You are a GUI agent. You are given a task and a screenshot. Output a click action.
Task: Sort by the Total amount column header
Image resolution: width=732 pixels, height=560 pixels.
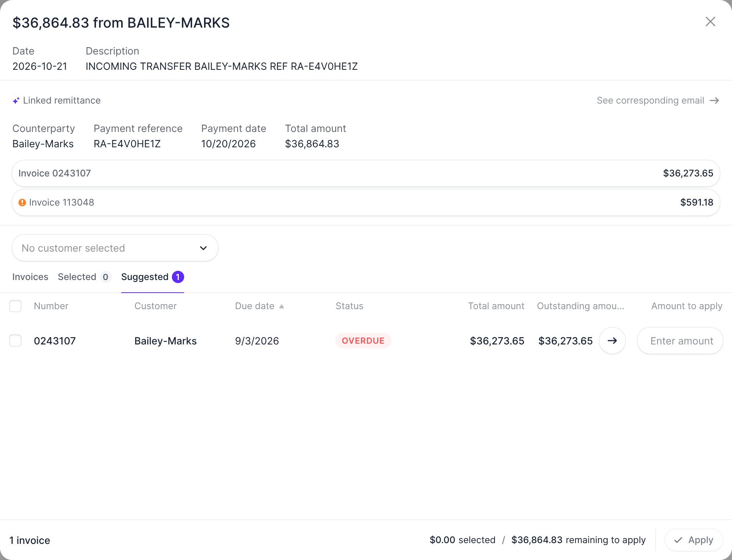[x=496, y=306]
